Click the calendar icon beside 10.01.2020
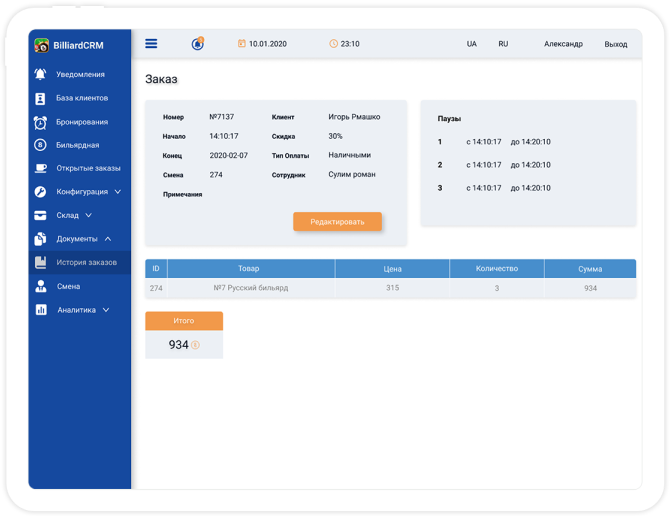670x518 pixels. click(241, 44)
